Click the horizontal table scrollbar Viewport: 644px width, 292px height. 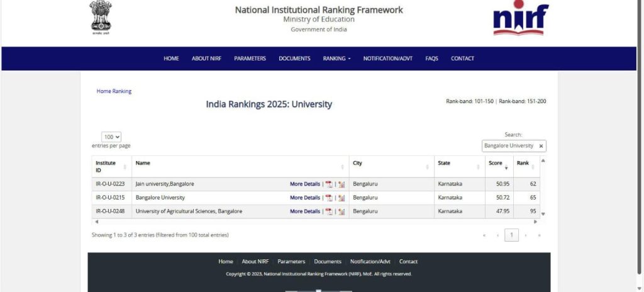(x=314, y=222)
